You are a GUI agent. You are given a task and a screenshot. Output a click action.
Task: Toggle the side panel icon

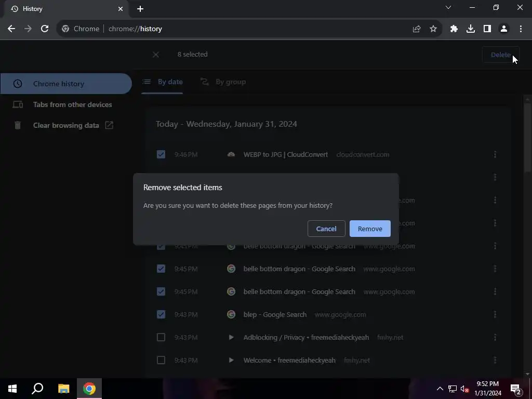[x=487, y=29]
